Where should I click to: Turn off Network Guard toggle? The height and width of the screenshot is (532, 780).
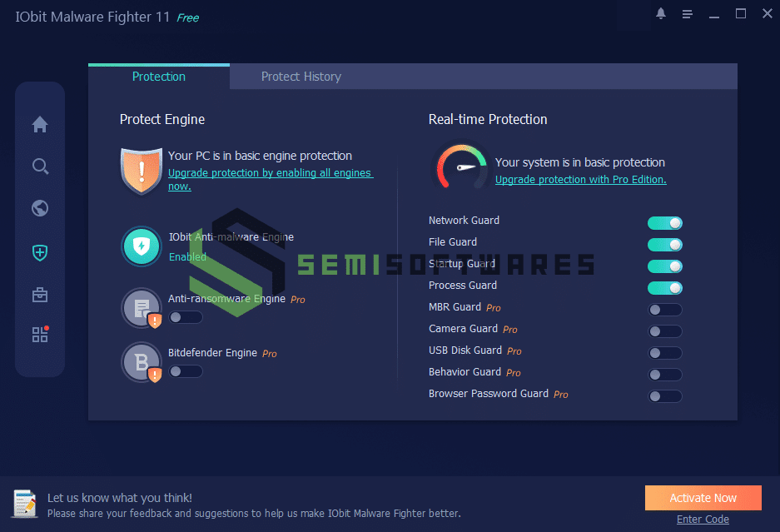point(664,223)
